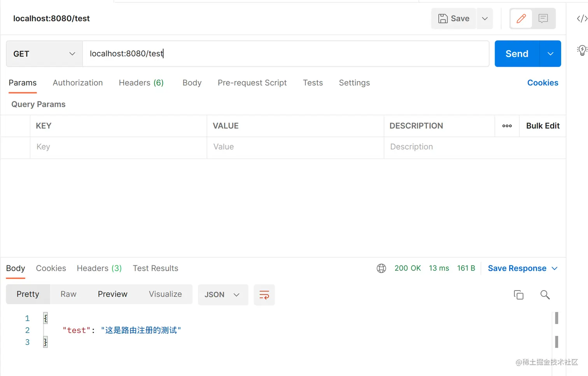
Task: Click the Save button
Action: [x=453, y=19]
